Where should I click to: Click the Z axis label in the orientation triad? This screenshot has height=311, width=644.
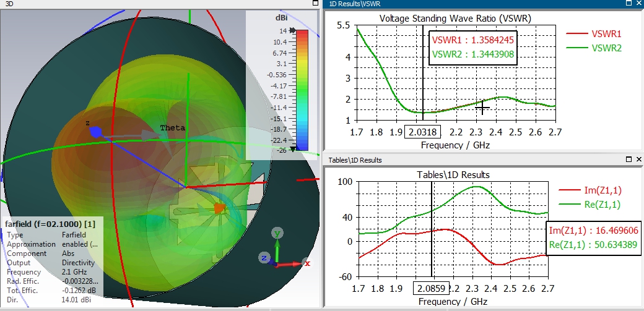pyautogui.click(x=264, y=258)
